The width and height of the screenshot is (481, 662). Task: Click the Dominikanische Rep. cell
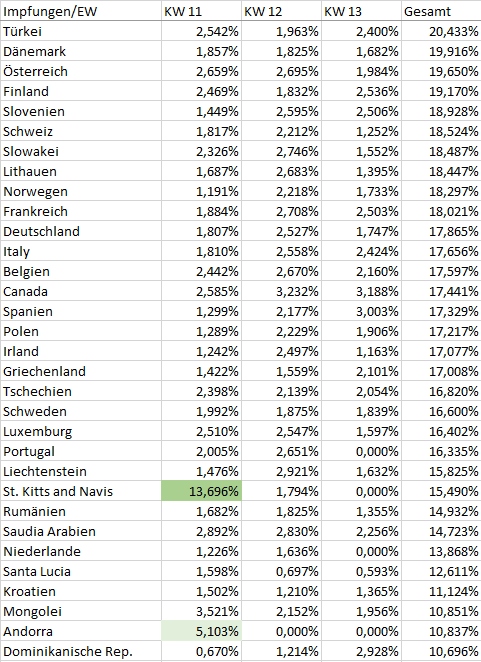[81, 651]
